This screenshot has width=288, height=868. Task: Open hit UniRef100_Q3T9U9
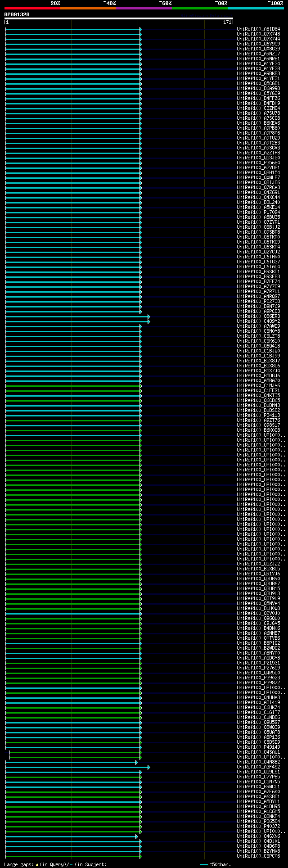pos(258,598)
